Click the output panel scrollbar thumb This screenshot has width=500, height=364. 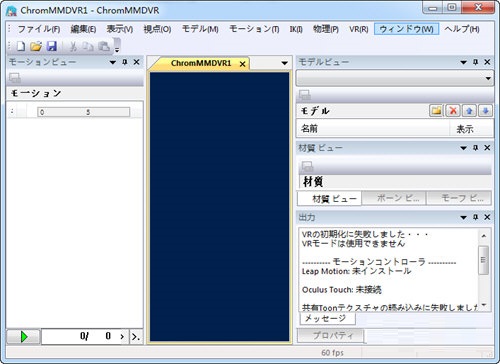tap(483, 260)
